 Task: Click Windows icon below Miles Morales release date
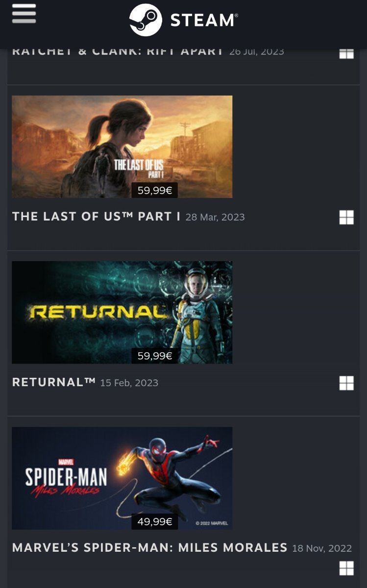[346, 568]
